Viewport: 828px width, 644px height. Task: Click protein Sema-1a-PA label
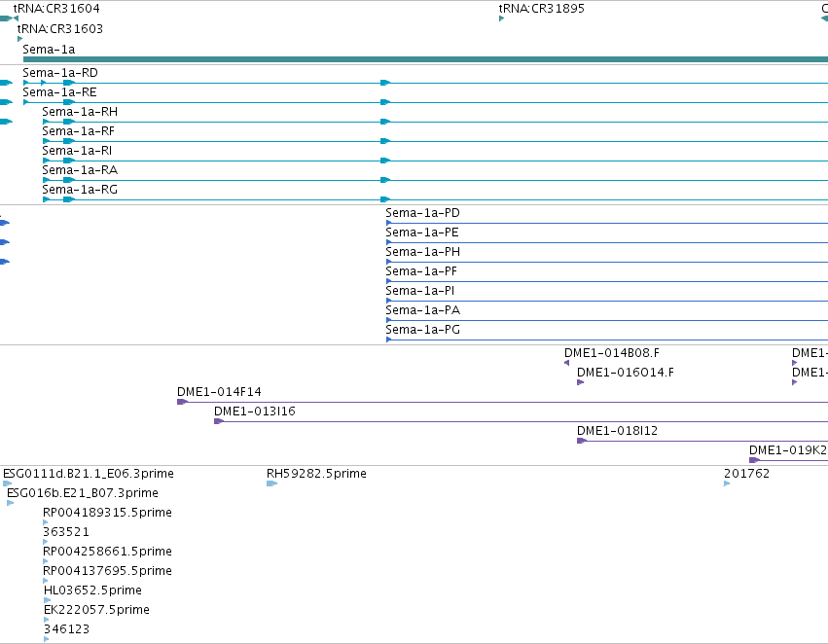click(x=422, y=311)
